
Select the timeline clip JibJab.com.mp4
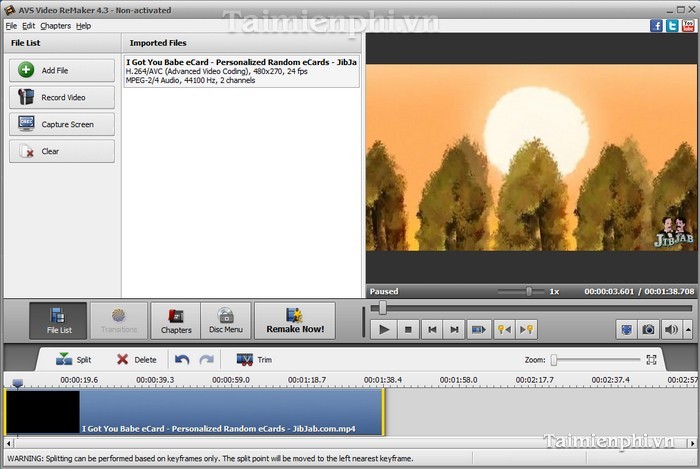[195, 412]
